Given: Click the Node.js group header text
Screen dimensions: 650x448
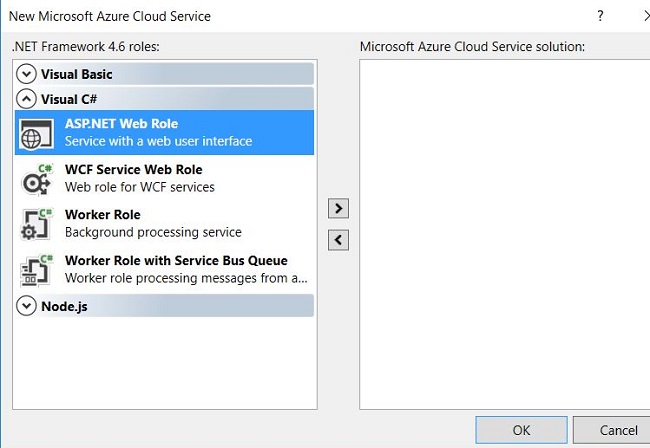Looking at the screenshot, I should [x=64, y=306].
